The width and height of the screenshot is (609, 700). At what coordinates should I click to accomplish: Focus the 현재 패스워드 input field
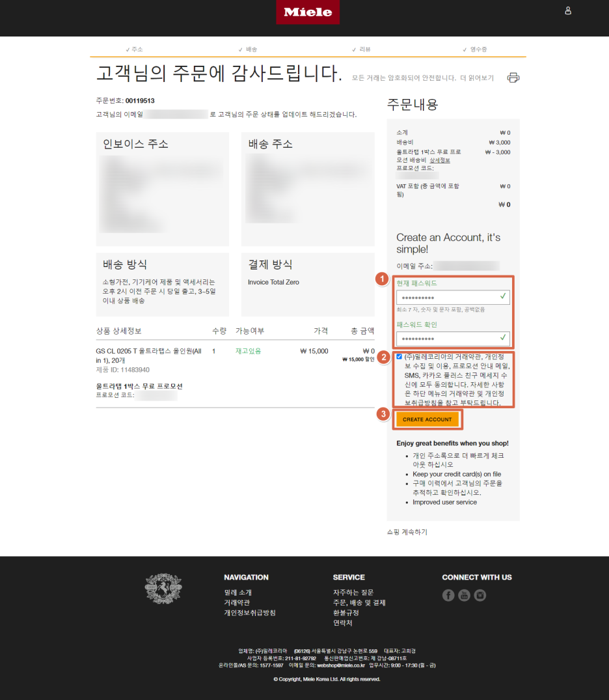point(453,298)
